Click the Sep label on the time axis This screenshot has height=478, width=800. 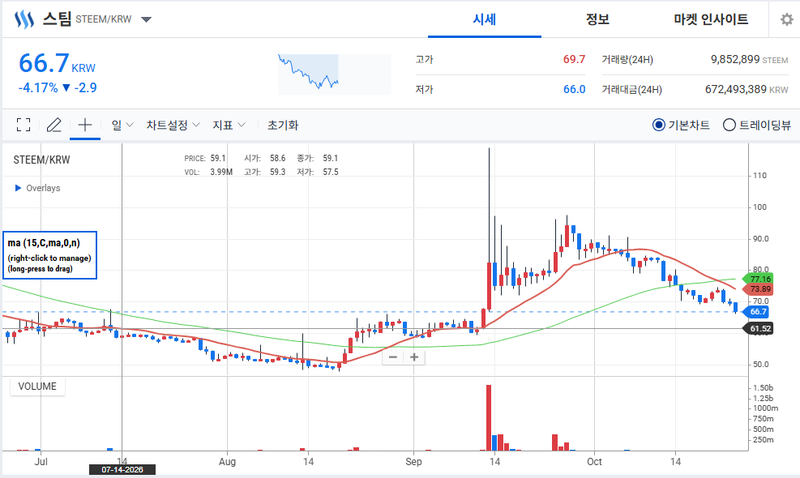click(x=413, y=462)
